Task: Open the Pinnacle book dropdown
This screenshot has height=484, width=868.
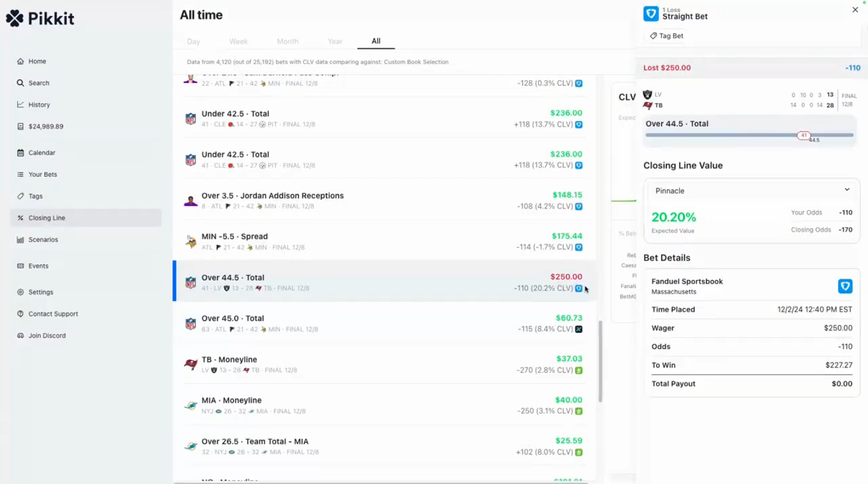Action: coord(752,191)
